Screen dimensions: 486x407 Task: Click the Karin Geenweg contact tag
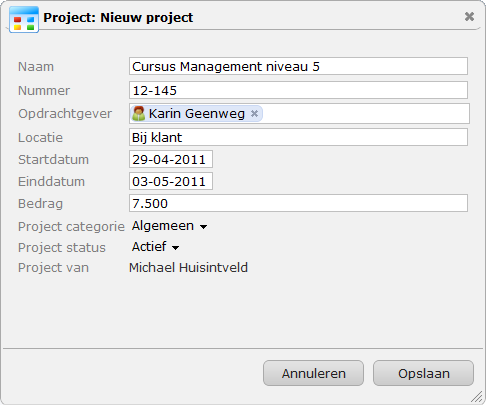(197, 114)
